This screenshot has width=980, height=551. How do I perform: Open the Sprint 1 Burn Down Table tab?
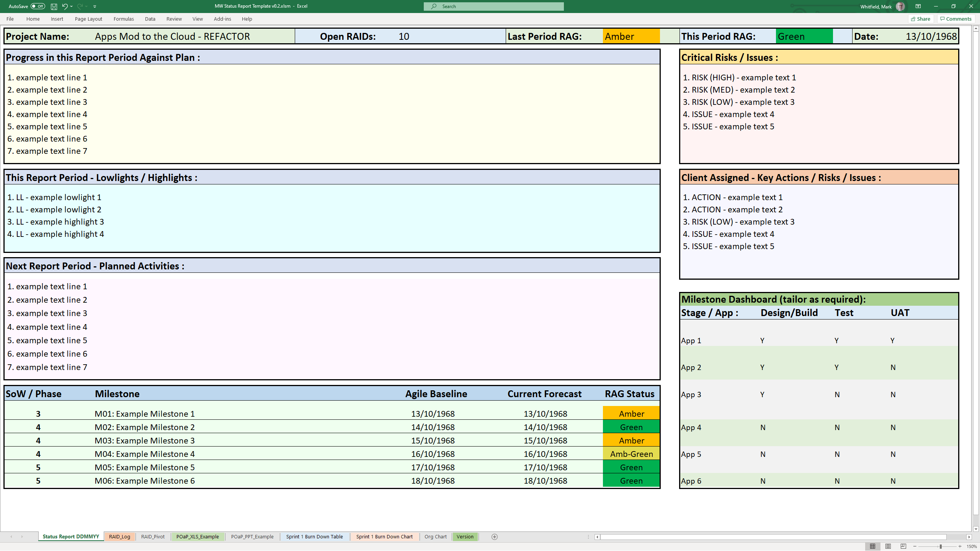314,536
